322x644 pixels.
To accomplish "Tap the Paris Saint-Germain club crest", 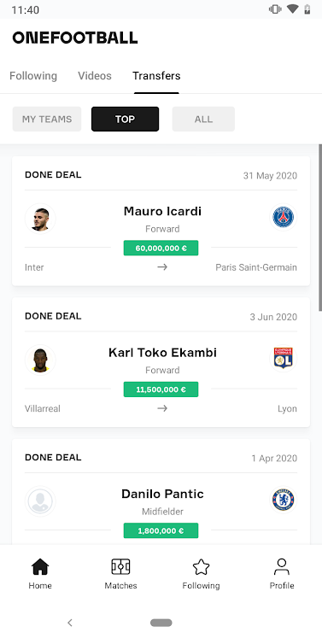I will [284, 217].
